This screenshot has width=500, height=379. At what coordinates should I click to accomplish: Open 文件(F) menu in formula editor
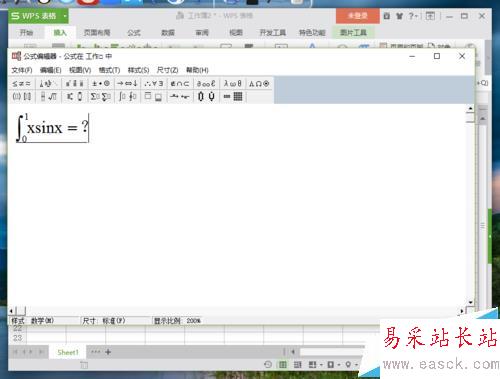(x=22, y=70)
